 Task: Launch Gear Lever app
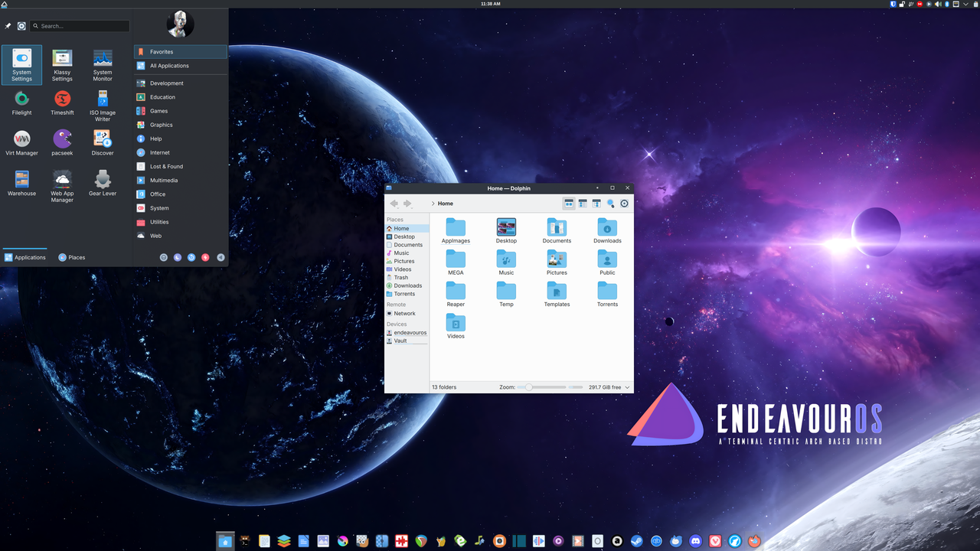coord(103,184)
